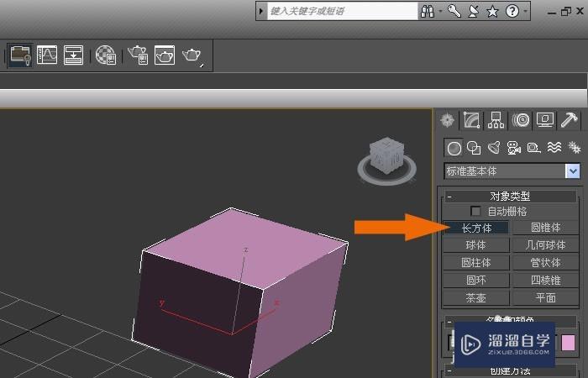This screenshot has width=588, height=378.
Task: Open the Schematic View icon
Action: (73, 55)
